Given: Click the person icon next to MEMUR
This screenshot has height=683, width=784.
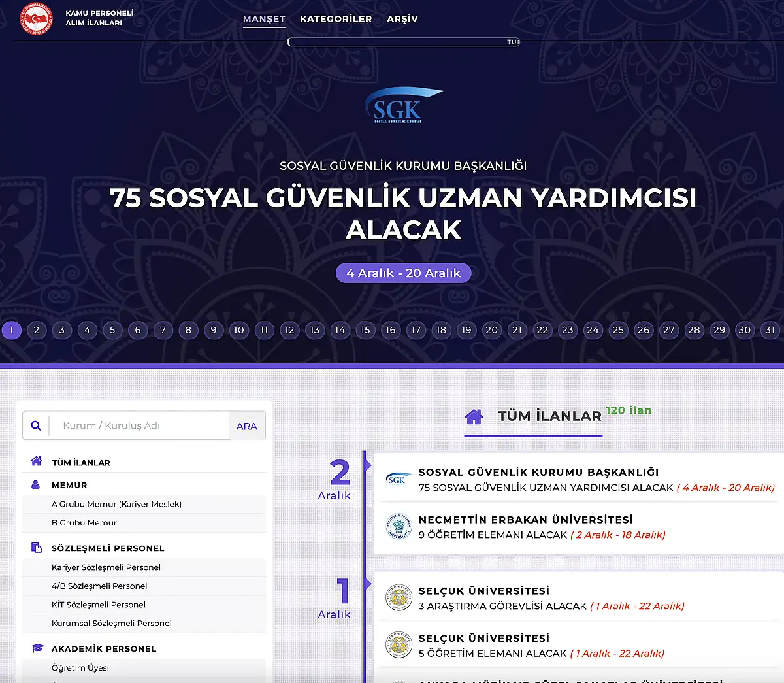Looking at the screenshot, I should point(36,484).
